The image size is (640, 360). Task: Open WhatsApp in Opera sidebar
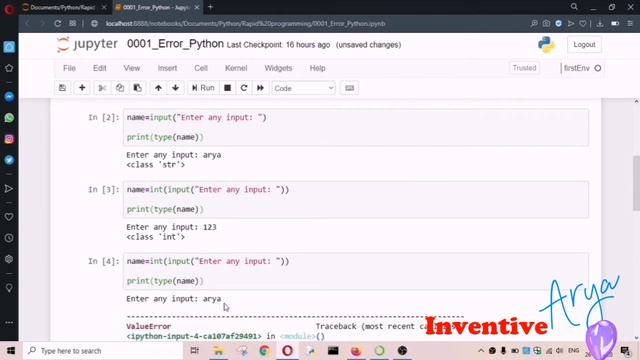point(9,118)
